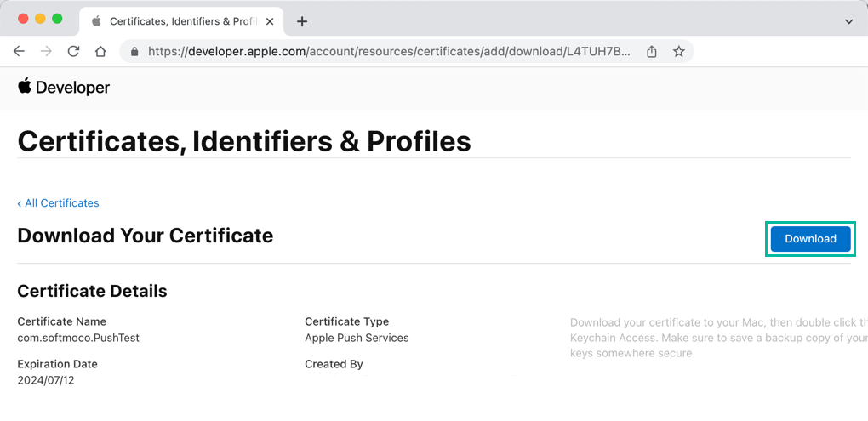Expand the tab search dropdown chevron
868x421 pixels.
[848, 21]
